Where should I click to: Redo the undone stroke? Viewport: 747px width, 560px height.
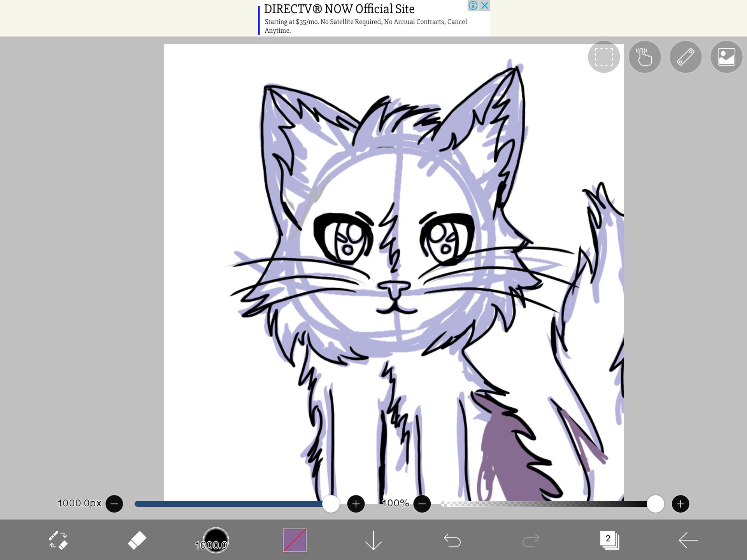tap(531, 540)
